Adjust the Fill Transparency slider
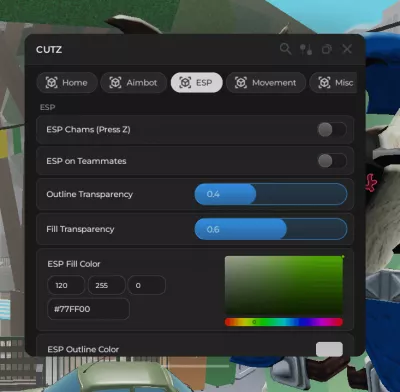This screenshot has width=400, height=392. coord(271,229)
